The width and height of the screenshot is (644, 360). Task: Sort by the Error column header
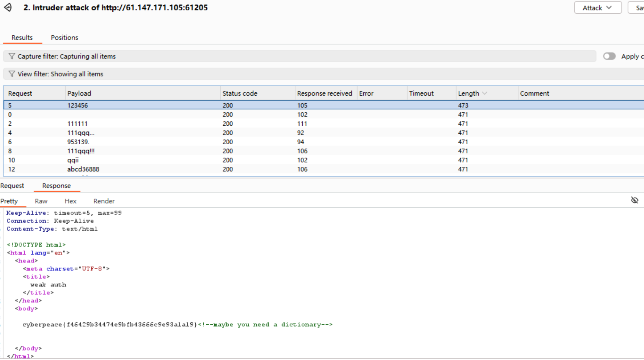382,93
